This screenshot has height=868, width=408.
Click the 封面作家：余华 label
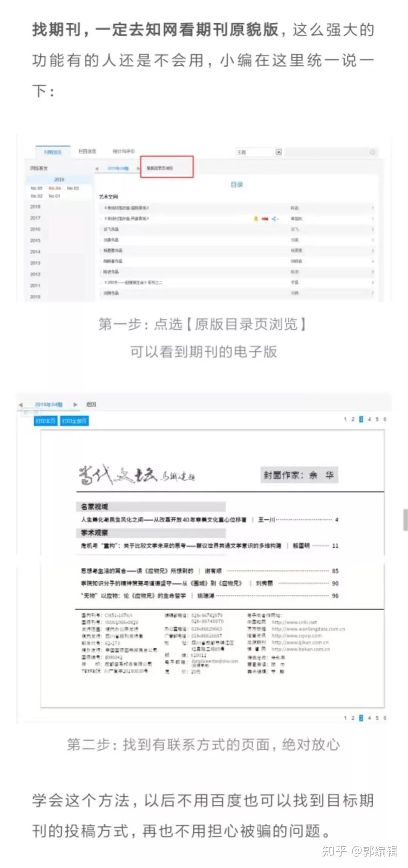pos(299,475)
